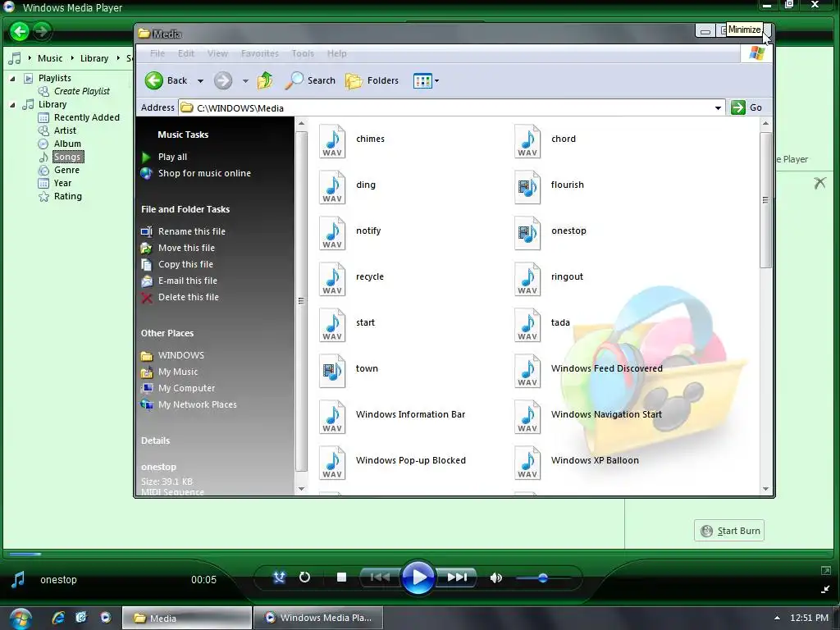840x630 pixels.
Task: Click Shop for music online
Action: click(x=195, y=173)
